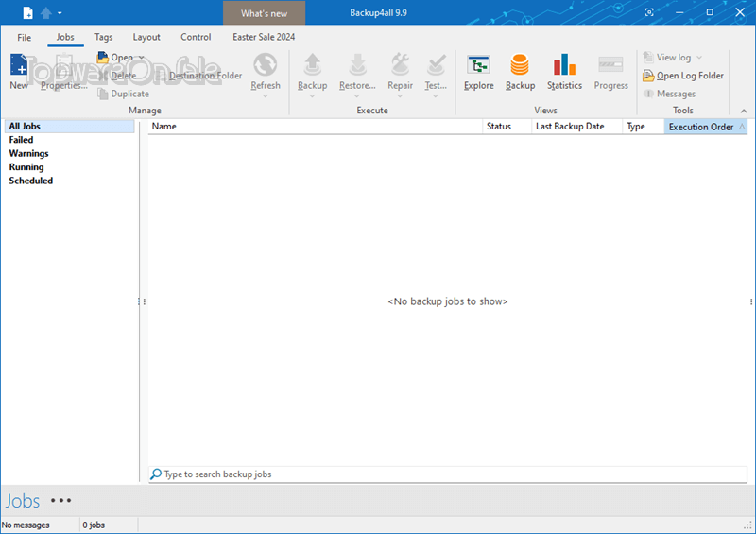Image resolution: width=756 pixels, height=534 pixels.
Task: Open job Properties in Manage group
Action: pos(63,72)
